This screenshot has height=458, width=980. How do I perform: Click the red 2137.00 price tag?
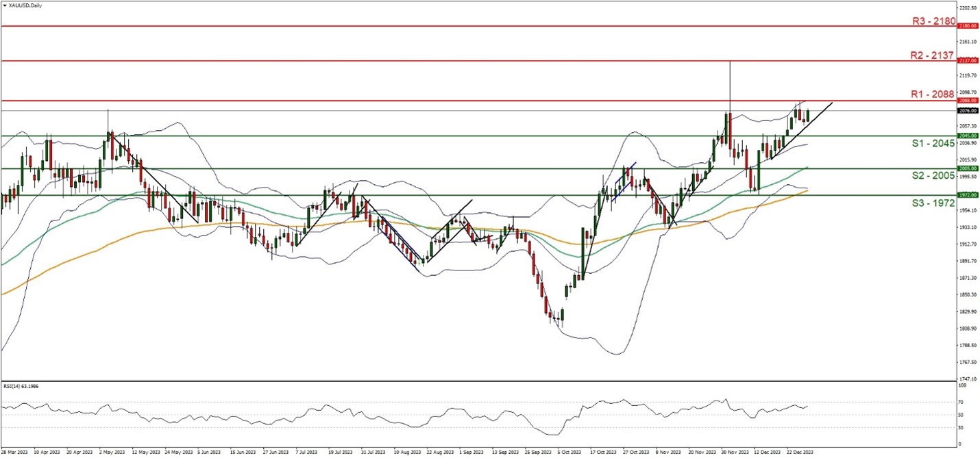(x=968, y=60)
